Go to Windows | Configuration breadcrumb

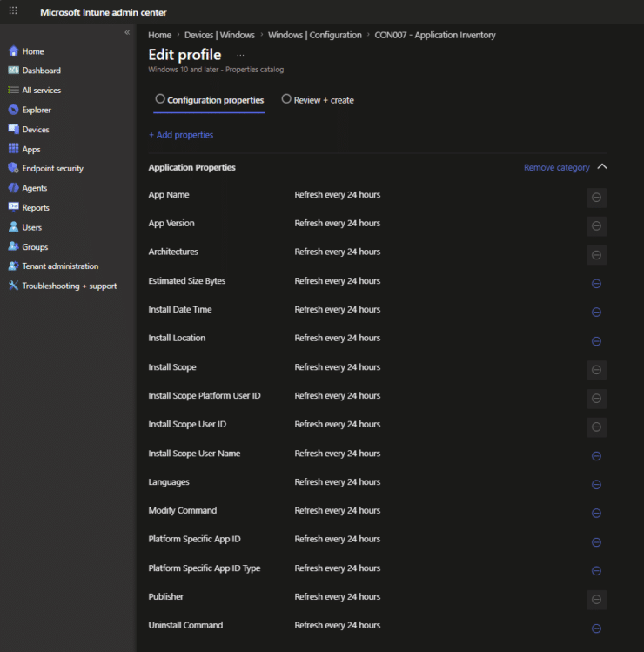pos(315,35)
